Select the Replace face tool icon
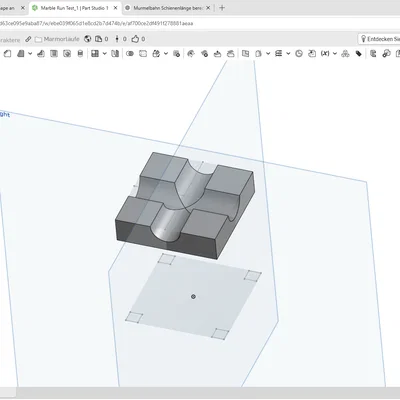 pyautogui.click(x=230, y=53)
